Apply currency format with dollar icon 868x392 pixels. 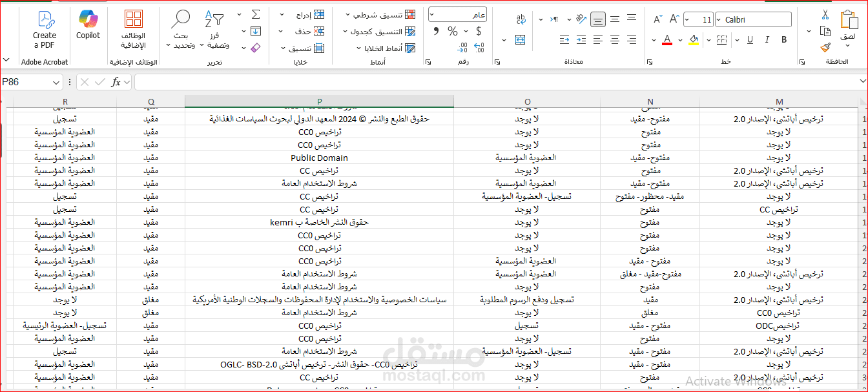pos(479,30)
